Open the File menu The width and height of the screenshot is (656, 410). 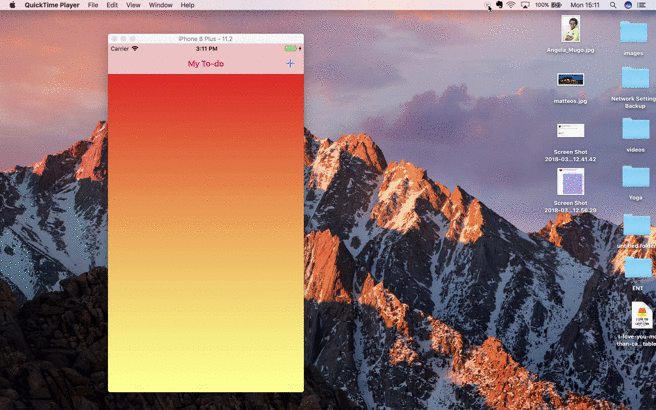[93, 5]
